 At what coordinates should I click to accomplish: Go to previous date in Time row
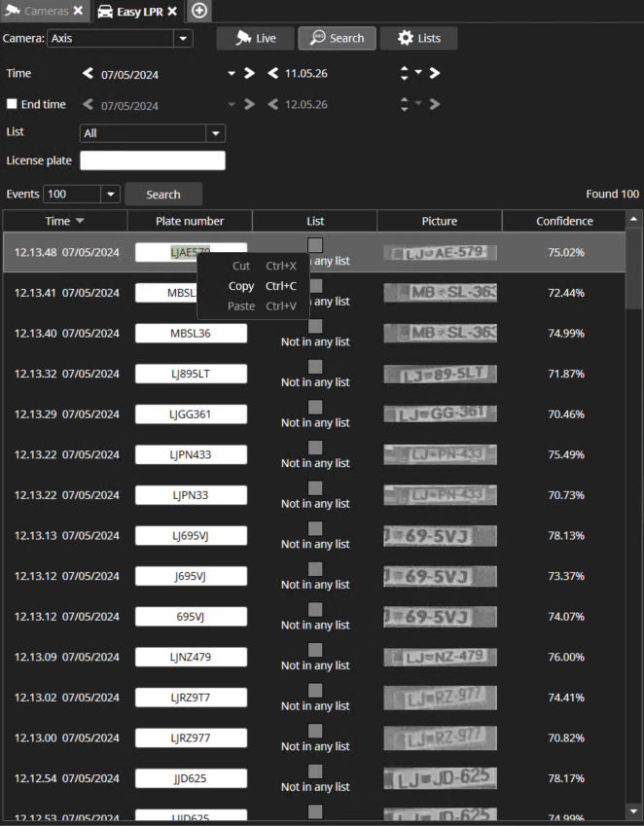(89, 73)
